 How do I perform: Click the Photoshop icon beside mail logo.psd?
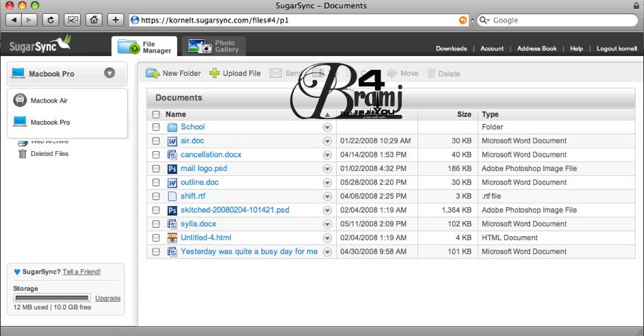tap(172, 169)
